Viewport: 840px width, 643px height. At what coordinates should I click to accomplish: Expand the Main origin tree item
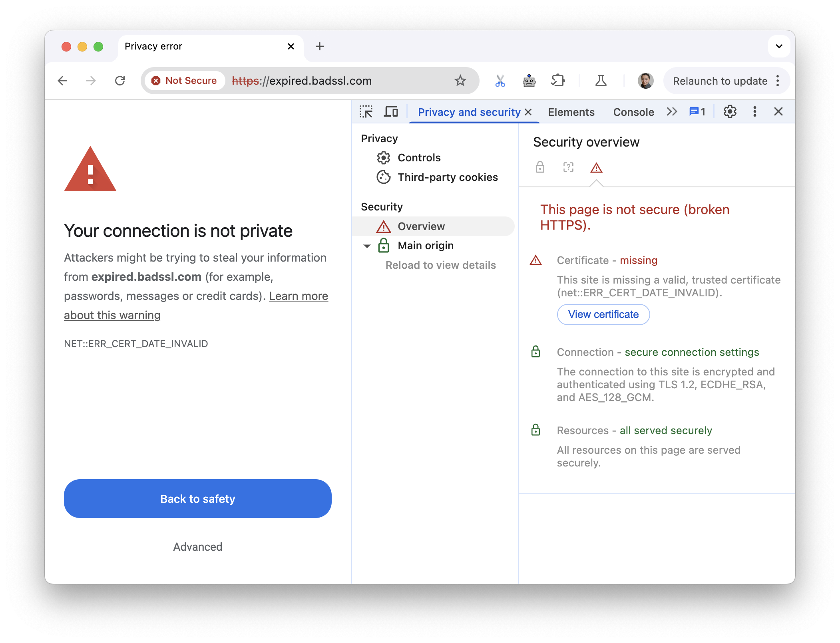tap(366, 246)
